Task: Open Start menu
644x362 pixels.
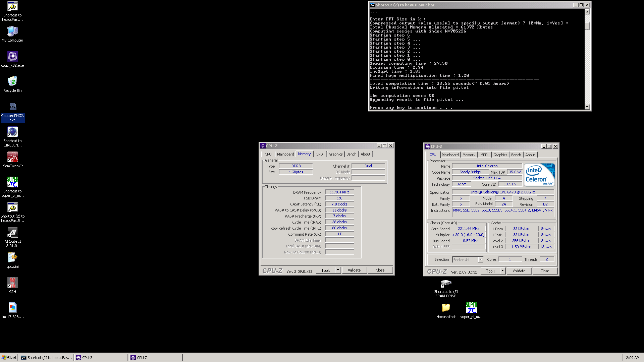Action: click(9, 358)
